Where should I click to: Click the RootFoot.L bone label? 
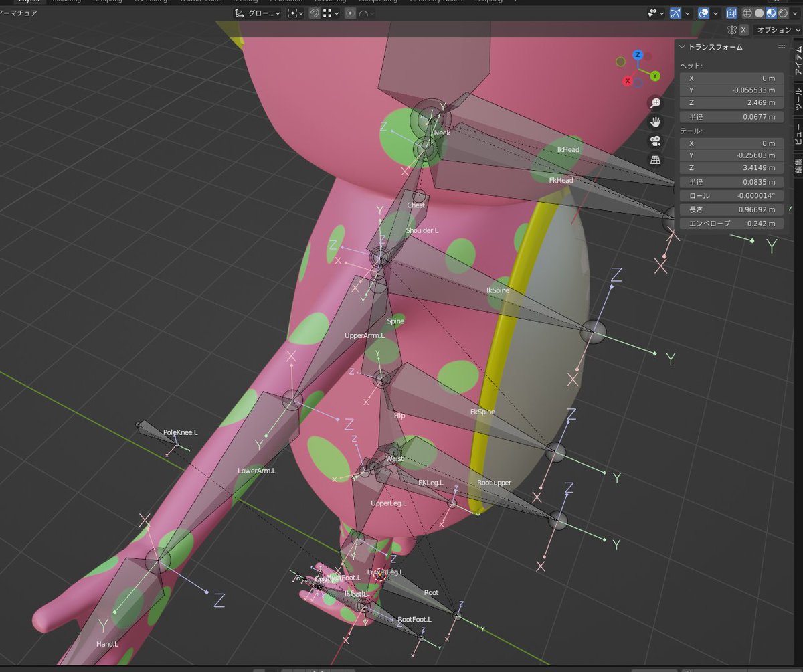[x=414, y=620]
